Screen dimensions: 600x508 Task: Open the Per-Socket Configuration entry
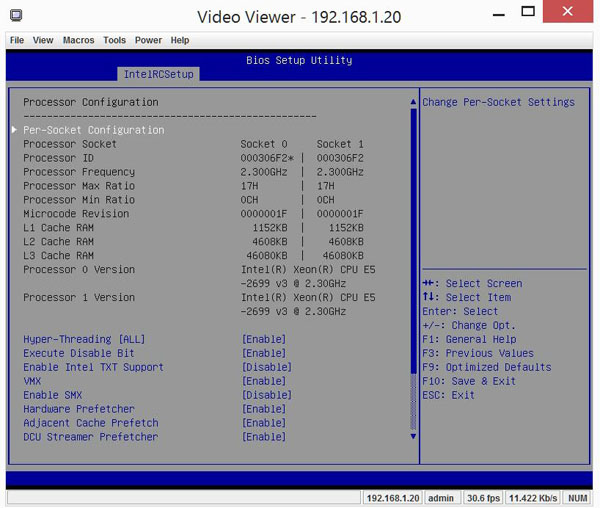tap(94, 130)
